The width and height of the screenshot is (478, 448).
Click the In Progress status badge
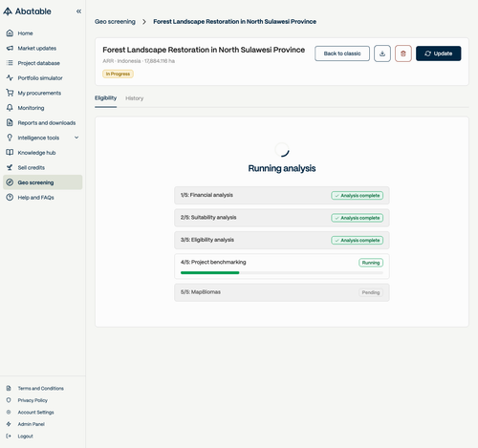[x=118, y=74]
